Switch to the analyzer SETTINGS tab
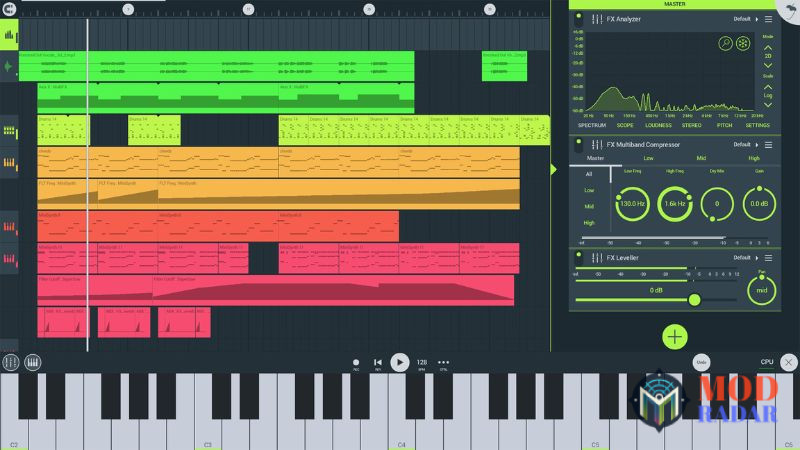 [x=758, y=126]
